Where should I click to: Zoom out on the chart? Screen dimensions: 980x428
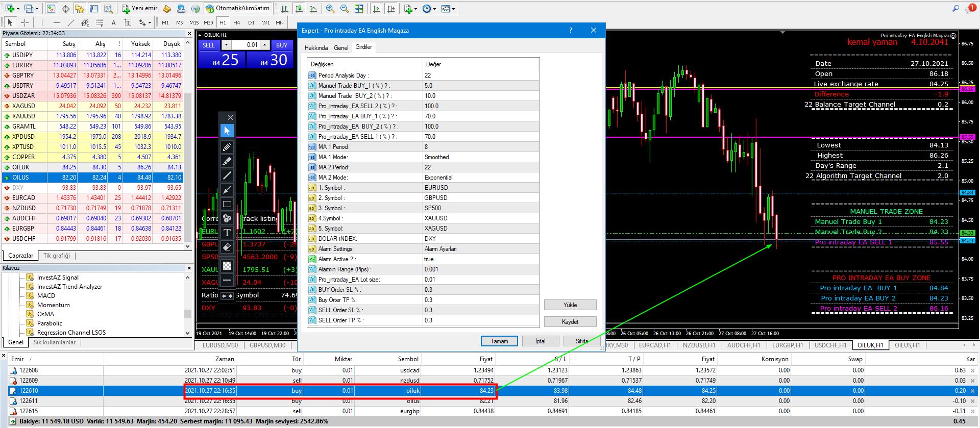click(x=345, y=9)
